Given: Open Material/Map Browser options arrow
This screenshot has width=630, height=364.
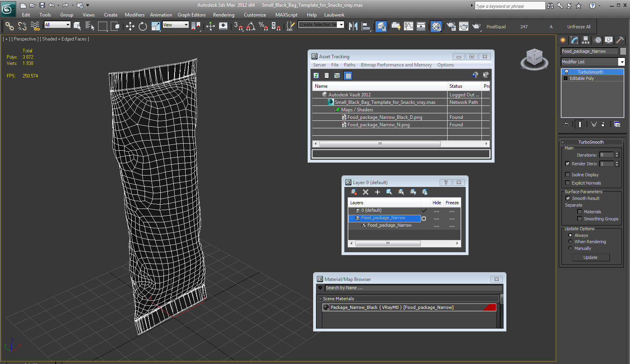Looking at the screenshot, I should pos(320,288).
